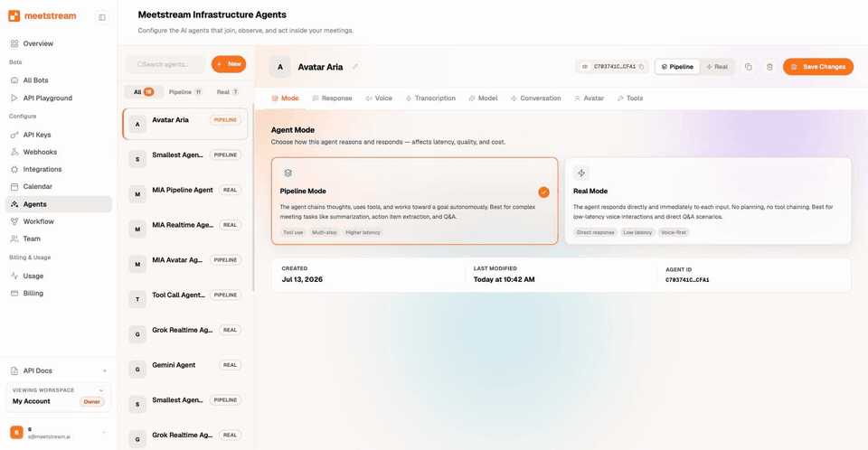This screenshot has width=868, height=450.
Task: Click the external link arrow beside API Docs
Action: [104, 370]
